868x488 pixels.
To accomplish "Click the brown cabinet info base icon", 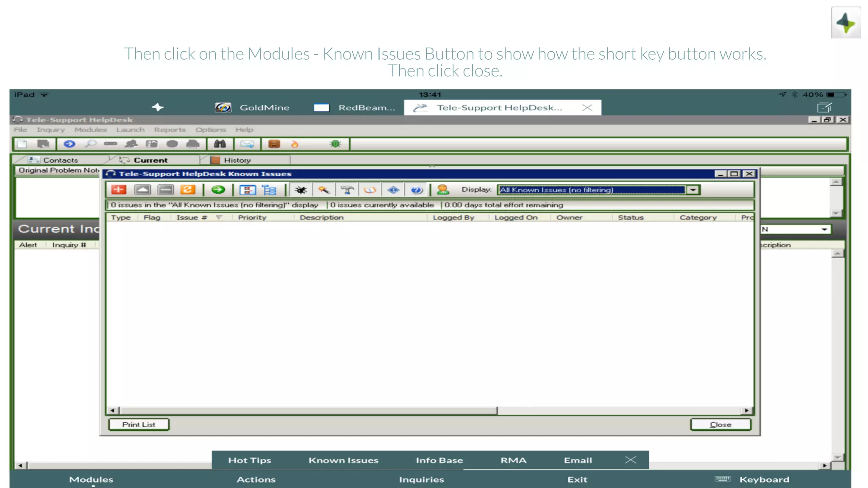I will 274,144.
